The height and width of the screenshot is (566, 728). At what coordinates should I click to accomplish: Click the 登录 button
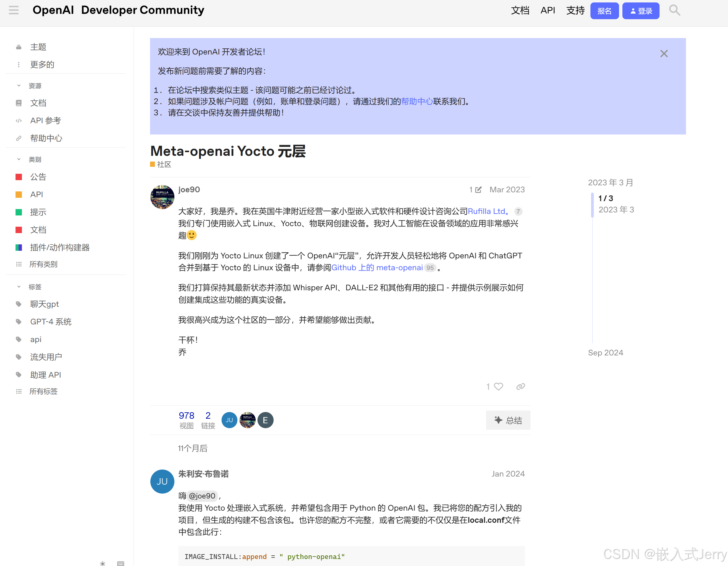tap(640, 10)
